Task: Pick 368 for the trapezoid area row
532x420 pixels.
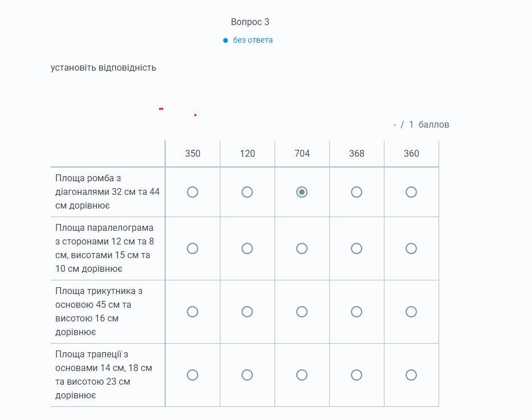Action: point(357,375)
